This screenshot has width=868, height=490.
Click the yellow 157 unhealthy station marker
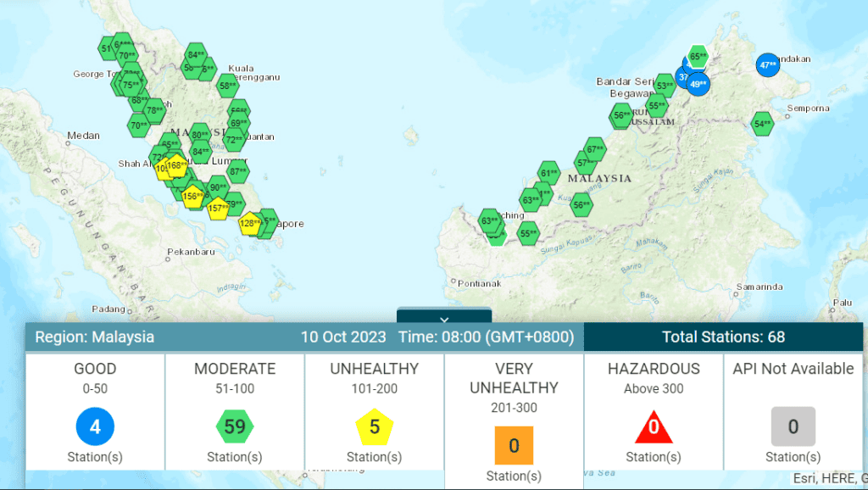pos(218,208)
